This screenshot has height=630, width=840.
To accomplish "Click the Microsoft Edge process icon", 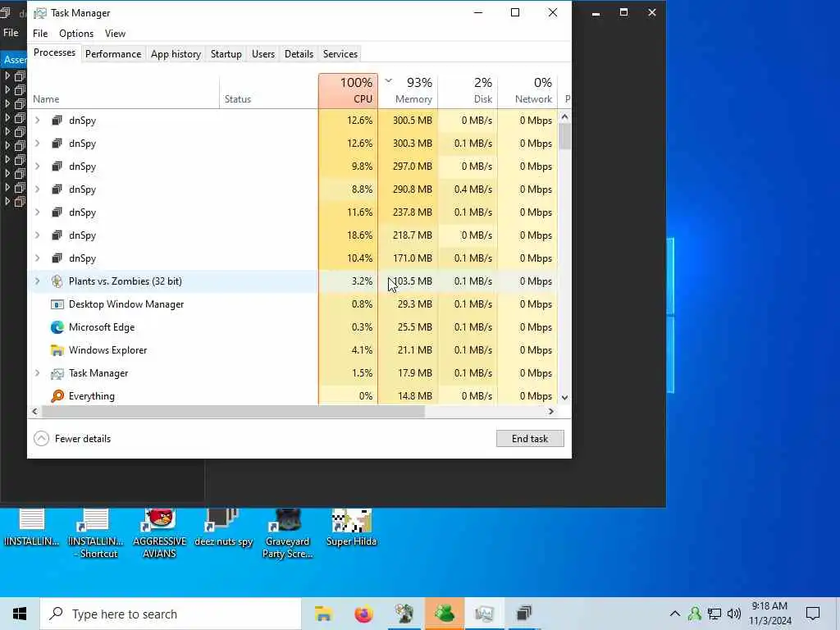I will coord(57,327).
